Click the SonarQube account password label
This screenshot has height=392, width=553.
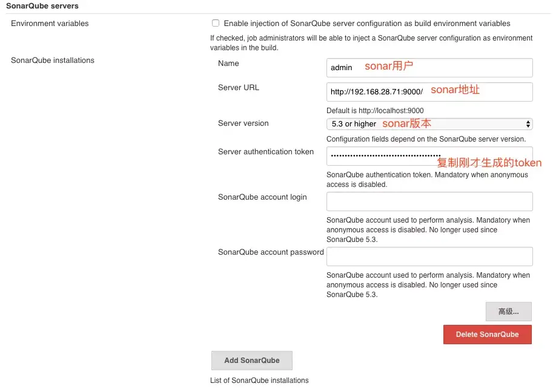pos(271,252)
